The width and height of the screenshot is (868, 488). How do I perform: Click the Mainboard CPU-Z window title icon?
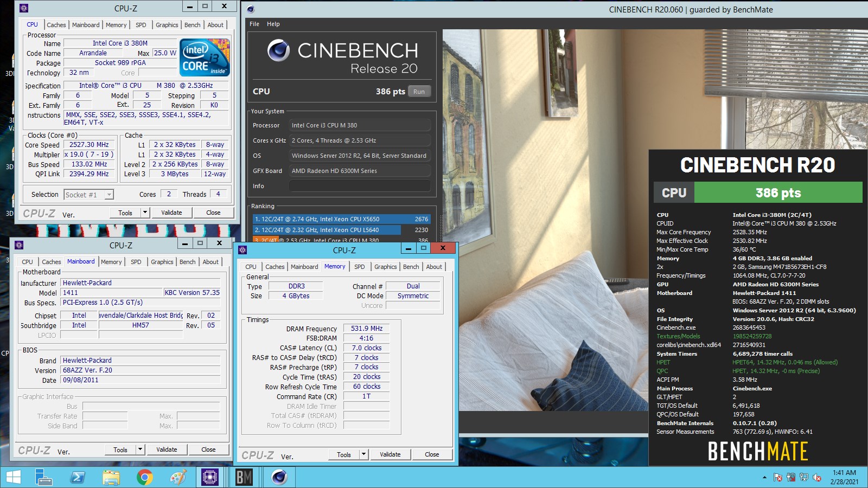pyautogui.click(x=18, y=245)
